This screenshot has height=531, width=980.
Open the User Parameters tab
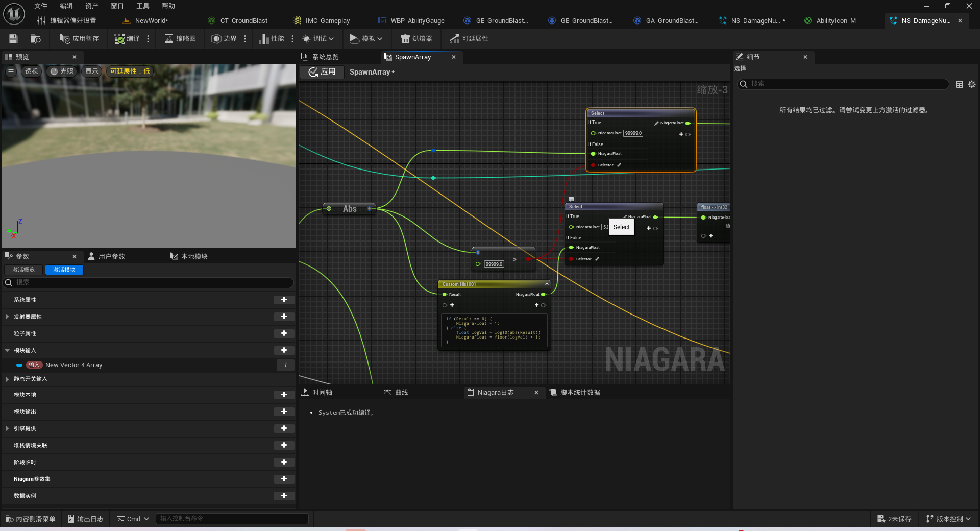pyautogui.click(x=107, y=256)
